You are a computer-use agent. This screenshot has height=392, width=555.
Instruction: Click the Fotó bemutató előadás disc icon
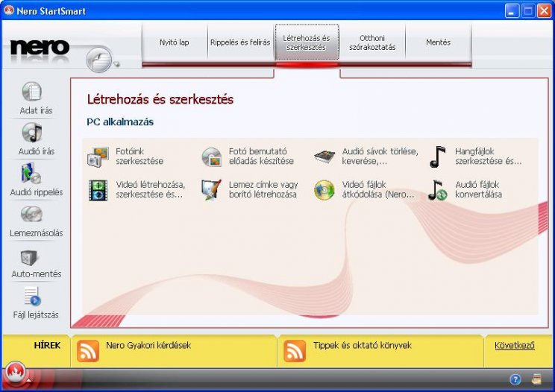pyautogui.click(x=211, y=157)
